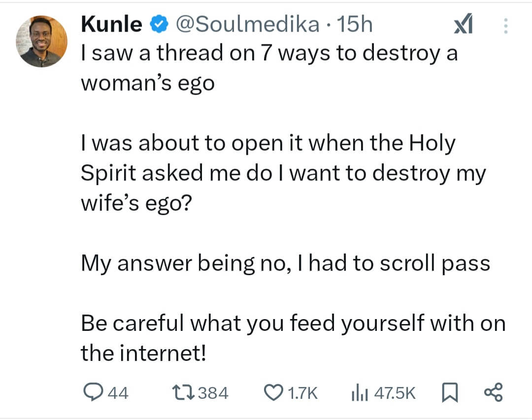Open the tweet via the 15h timestamp

click(353, 25)
